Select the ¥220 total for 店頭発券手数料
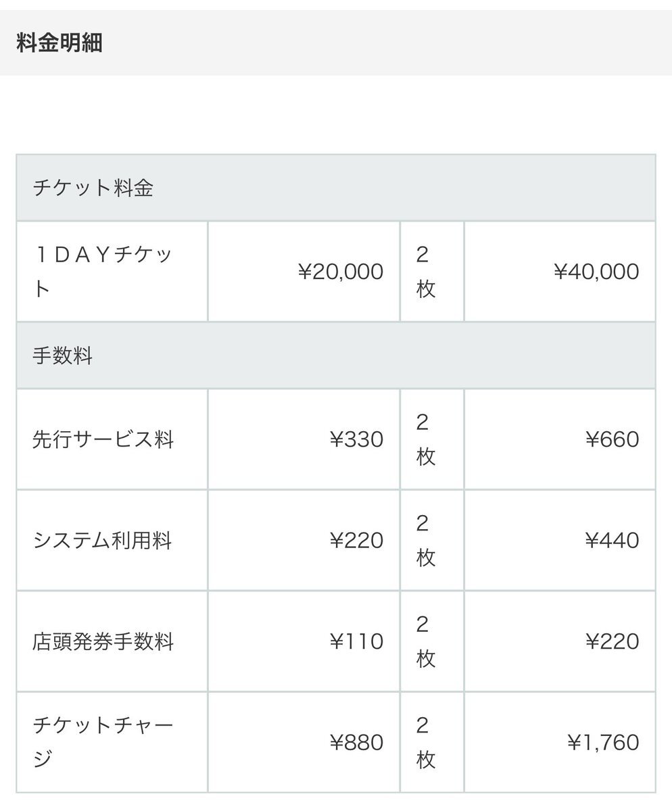Image resolution: width=672 pixels, height=811 pixels. [612, 641]
